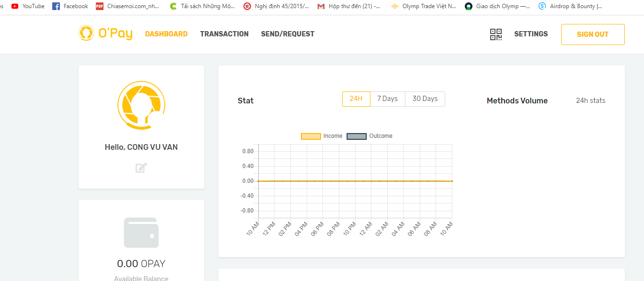Open the Gmail Hộp thư đến bookmark

pos(349,6)
